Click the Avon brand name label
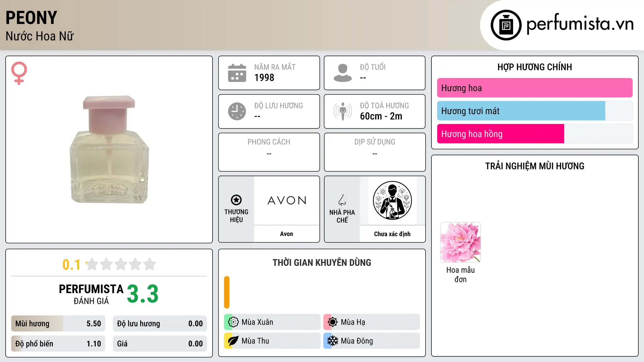This screenshot has height=362, width=644. 286,234
